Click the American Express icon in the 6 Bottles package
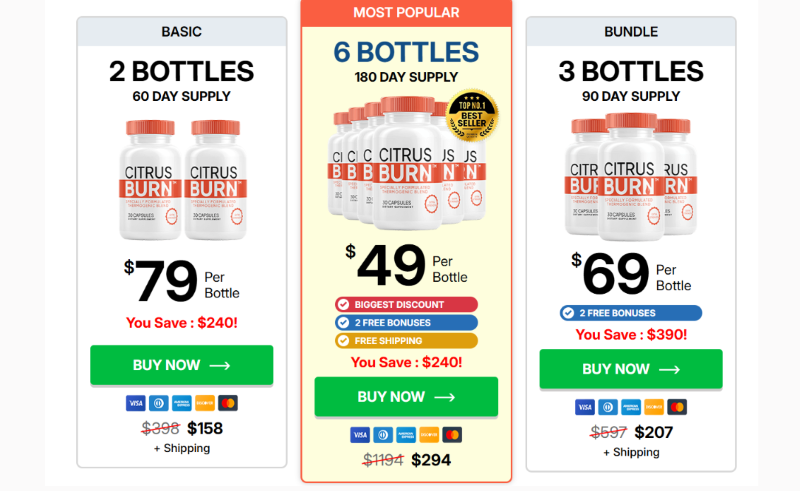The height and width of the screenshot is (491, 800). [406, 435]
